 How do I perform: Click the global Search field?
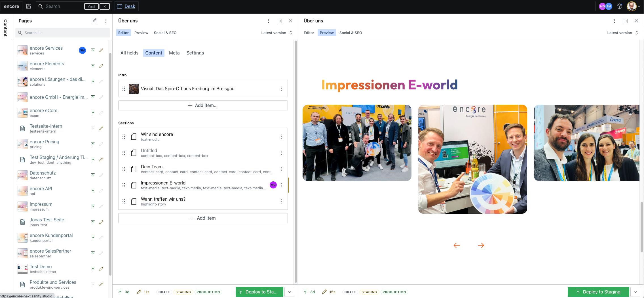pyautogui.click(x=74, y=6)
